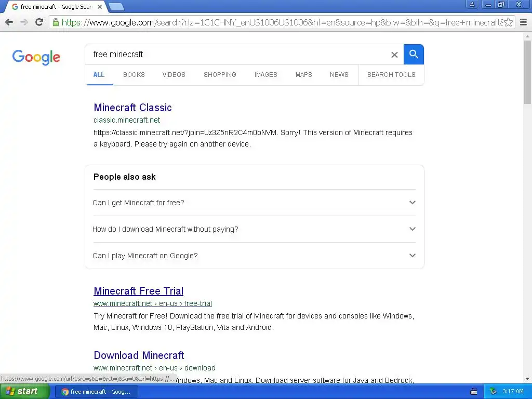The width and height of the screenshot is (532, 399).
Task: Expand 'How do I download Minecraft without paying?'
Action: click(254, 229)
